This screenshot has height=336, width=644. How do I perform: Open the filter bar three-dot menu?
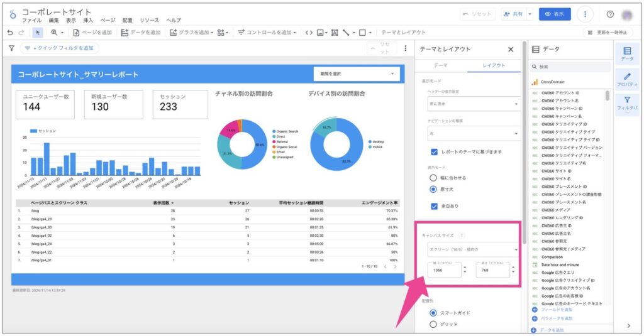click(x=406, y=48)
